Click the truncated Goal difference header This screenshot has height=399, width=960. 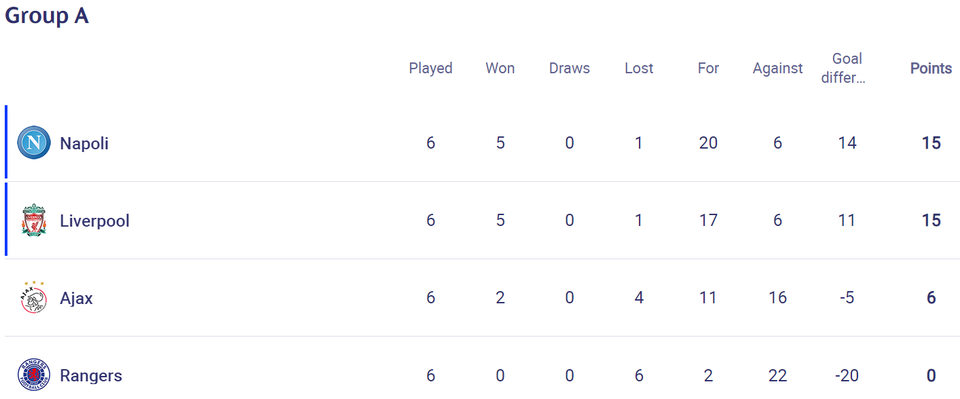coord(847,68)
